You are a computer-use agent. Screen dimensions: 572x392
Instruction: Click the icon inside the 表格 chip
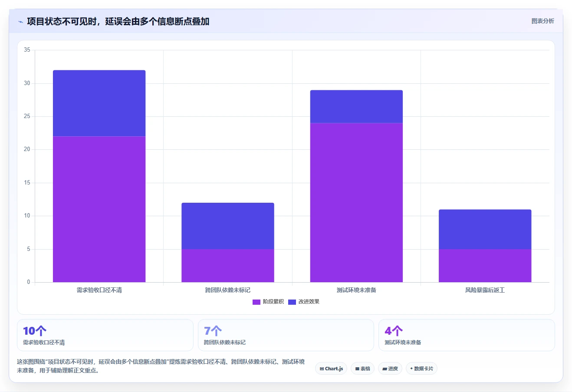(x=357, y=369)
